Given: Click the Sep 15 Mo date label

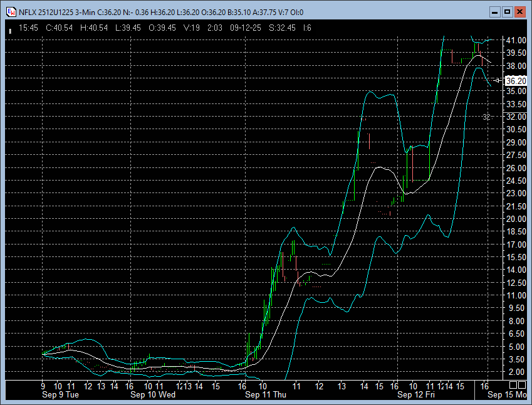Looking at the screenshot, I should (507, 394).
